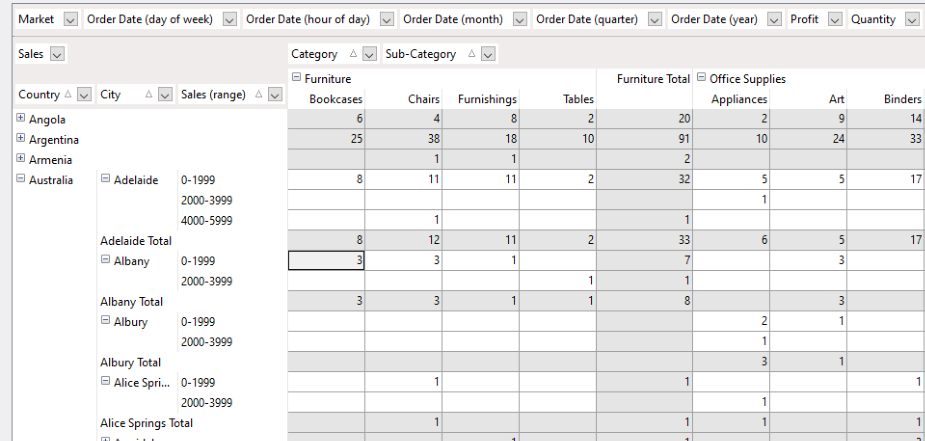The image size is (925, 441).
Task: Select the Adelaide Total Chairs cell
Action: pyautogui.click(x=404, y=241)
